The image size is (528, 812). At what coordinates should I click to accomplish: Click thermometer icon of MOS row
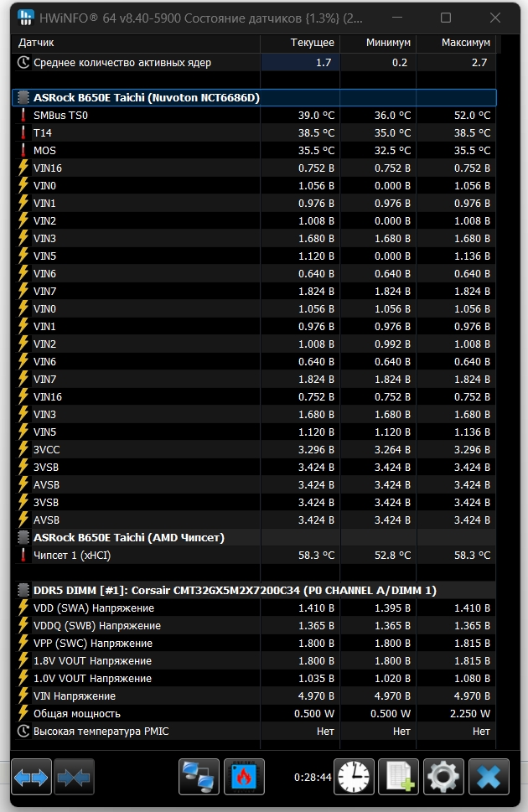click(23, 150)
